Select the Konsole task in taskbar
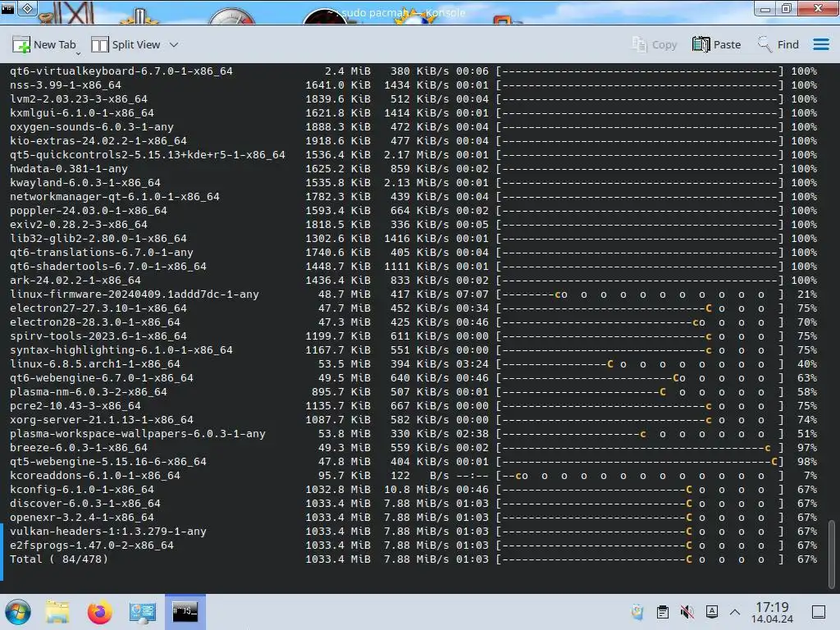840x630 pixels. tap(185, 611)
